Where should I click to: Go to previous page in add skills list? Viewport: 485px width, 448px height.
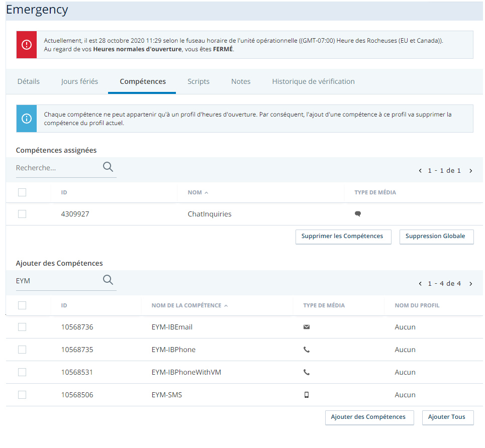click(420, 284)
